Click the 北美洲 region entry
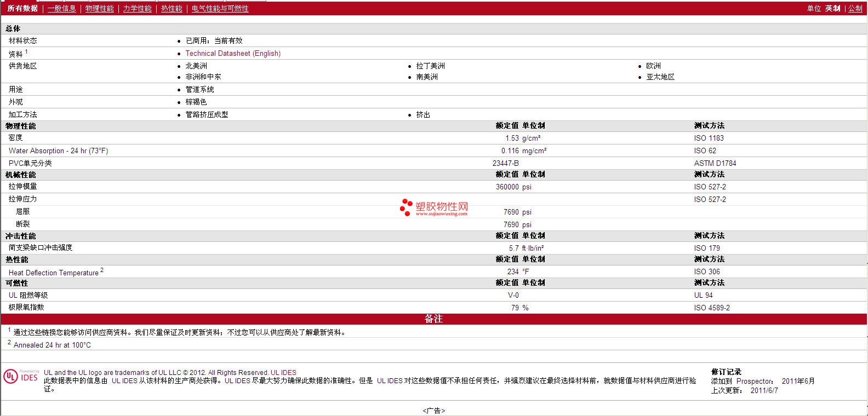 click(196, 66)
